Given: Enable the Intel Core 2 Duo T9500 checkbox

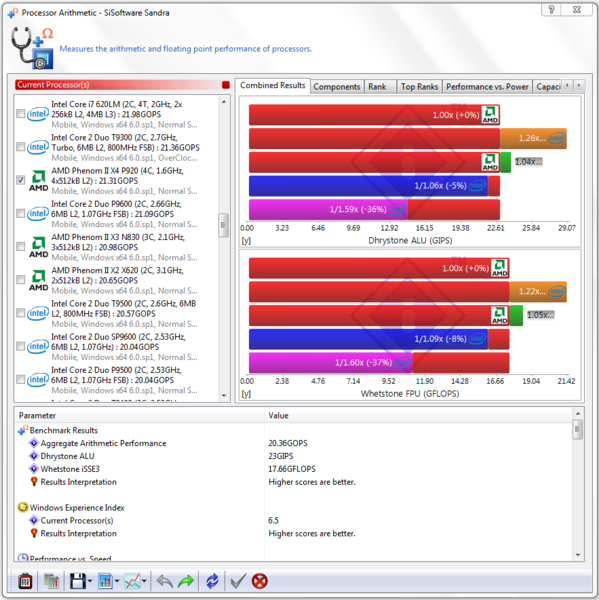Looking at the screenshot, I should click(21, 313).
